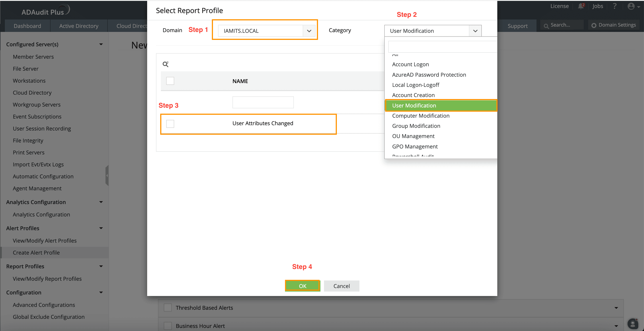Click the search filter icon above the NAME column
The height and width of the screenshot is (331, 644).
tap(166, 64)
